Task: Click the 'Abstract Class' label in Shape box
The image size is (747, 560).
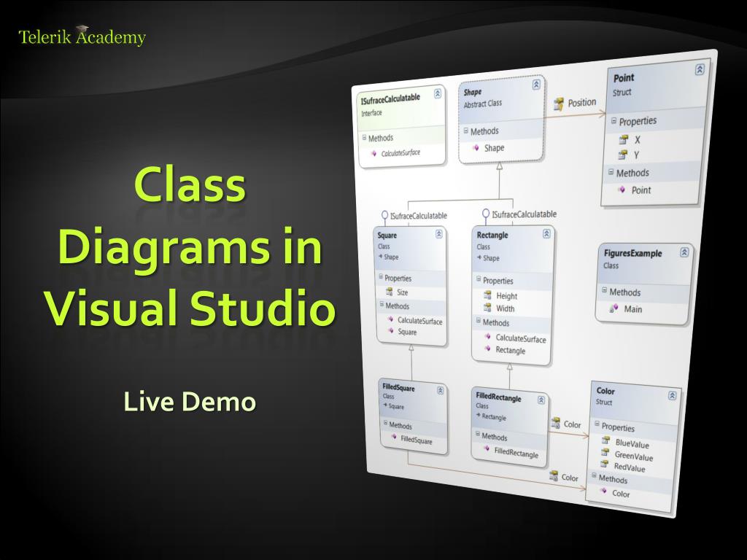Action: [483, 104]
